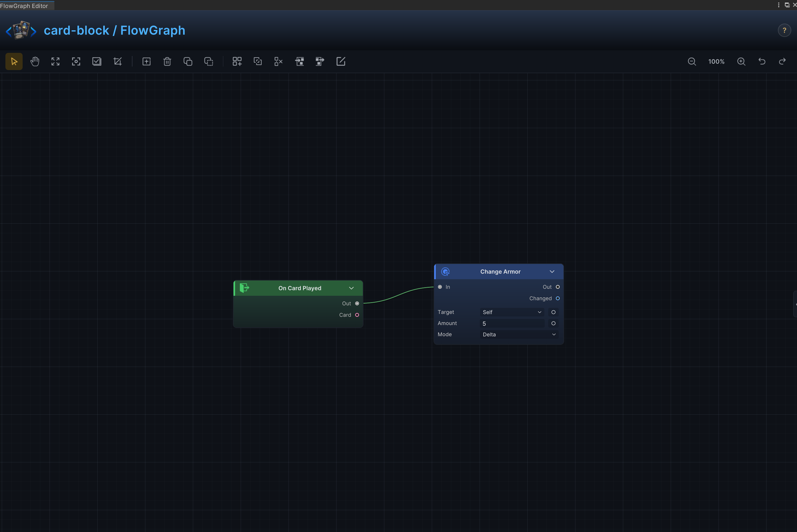Click the trash delete icon
Viewport: 797px width, 532px height.
[167, 61]
